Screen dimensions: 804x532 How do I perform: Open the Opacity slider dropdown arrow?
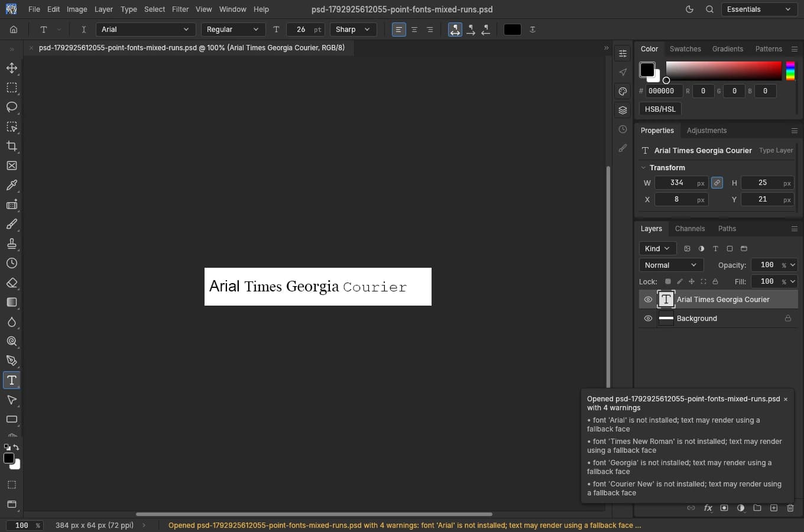793,265
